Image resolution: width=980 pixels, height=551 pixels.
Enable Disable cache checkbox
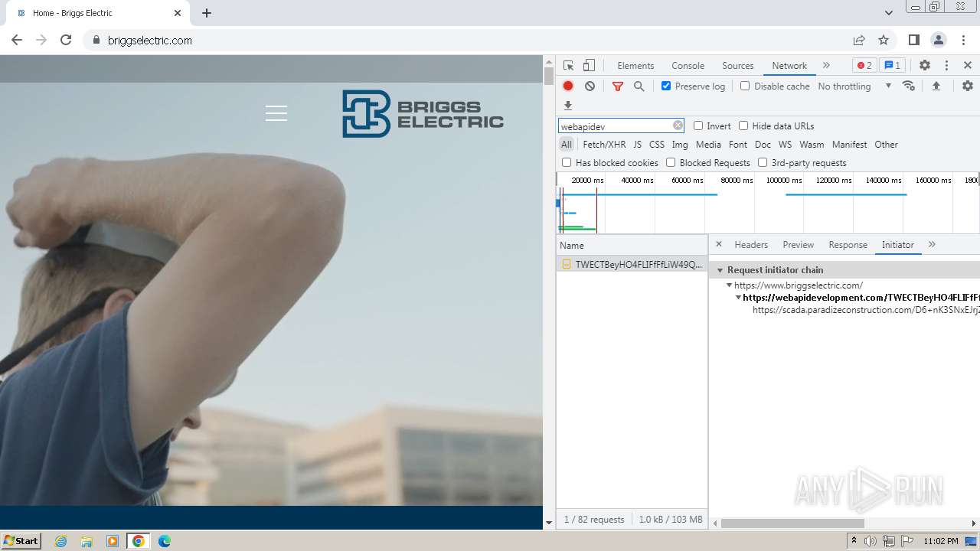click(745, 86)
